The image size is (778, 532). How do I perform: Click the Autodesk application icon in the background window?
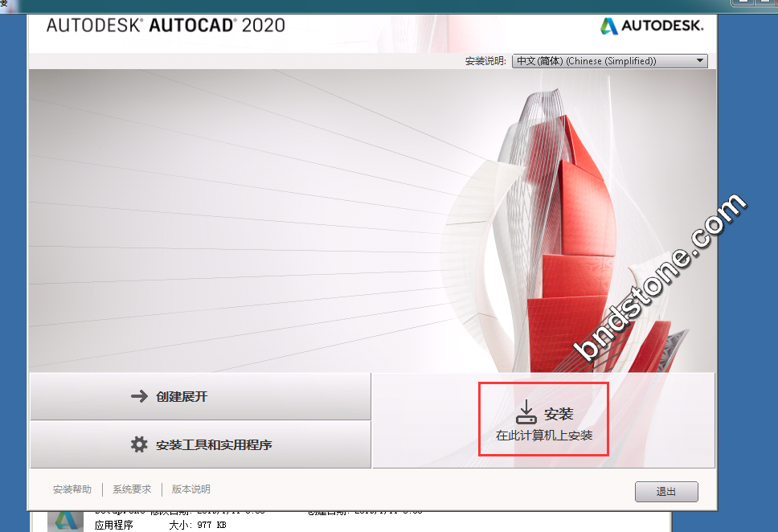(x=65, y=521)
